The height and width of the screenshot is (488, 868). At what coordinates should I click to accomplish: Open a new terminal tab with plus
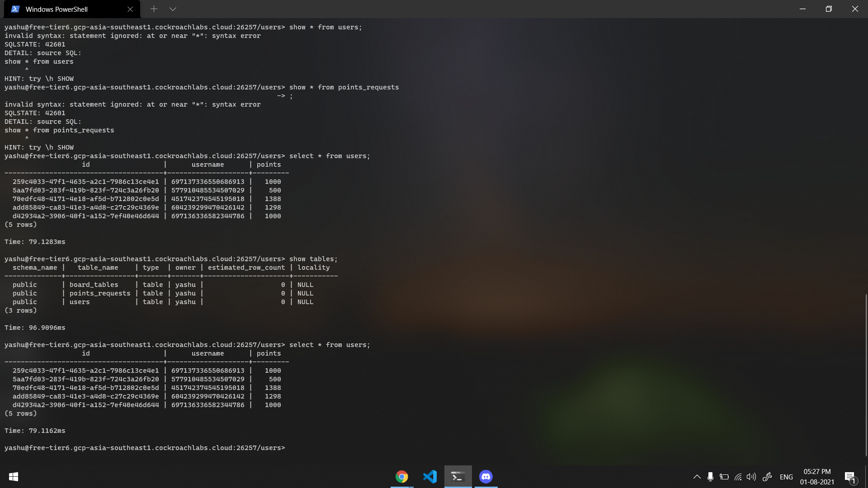(154, 9)
